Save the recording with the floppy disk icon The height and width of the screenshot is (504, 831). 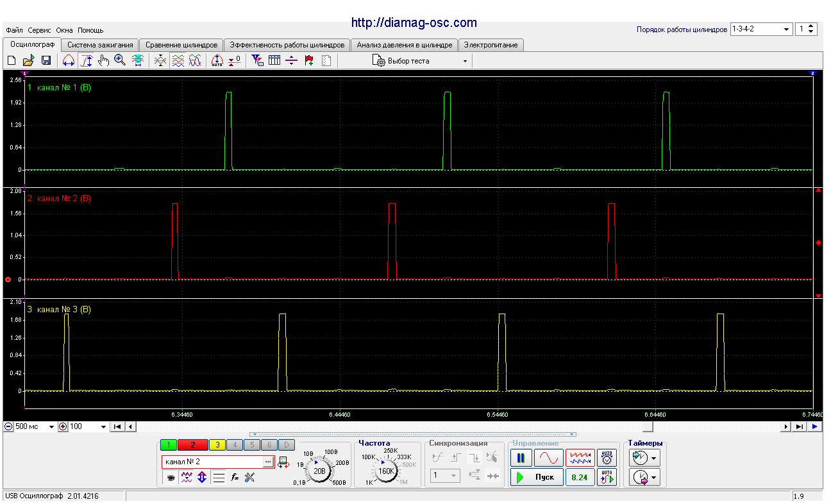(46, 61)
